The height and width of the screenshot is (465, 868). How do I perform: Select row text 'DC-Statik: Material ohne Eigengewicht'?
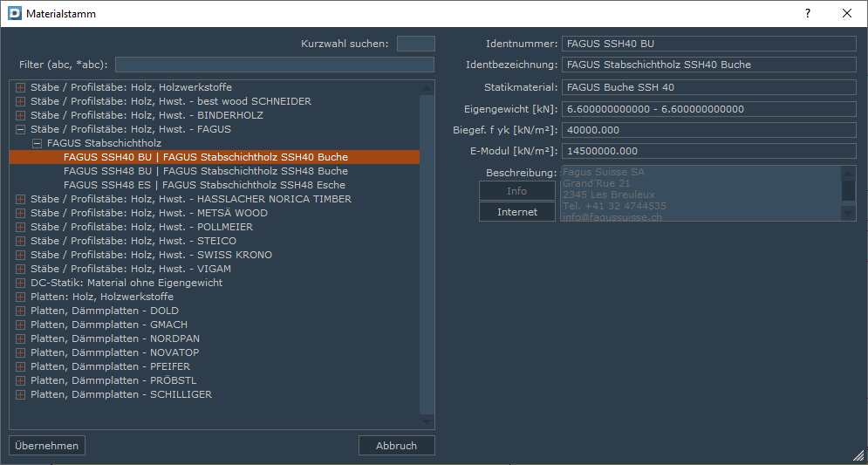(126, 283)
